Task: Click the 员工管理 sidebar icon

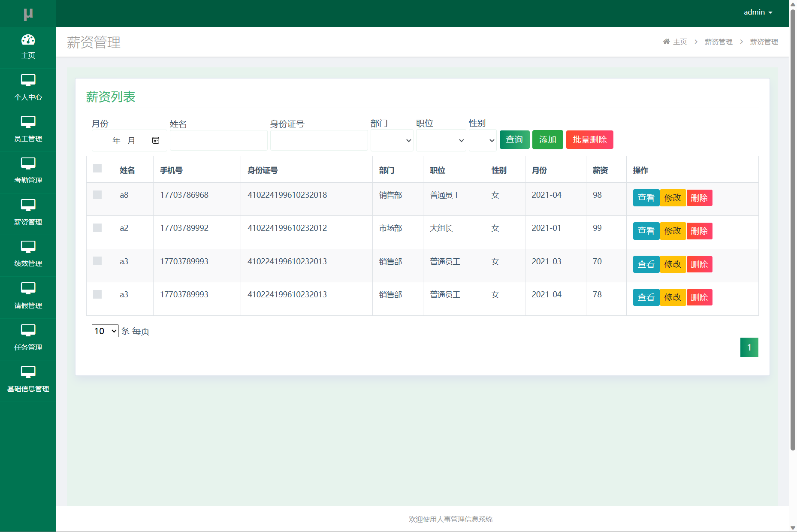Action: coord(28,122)
